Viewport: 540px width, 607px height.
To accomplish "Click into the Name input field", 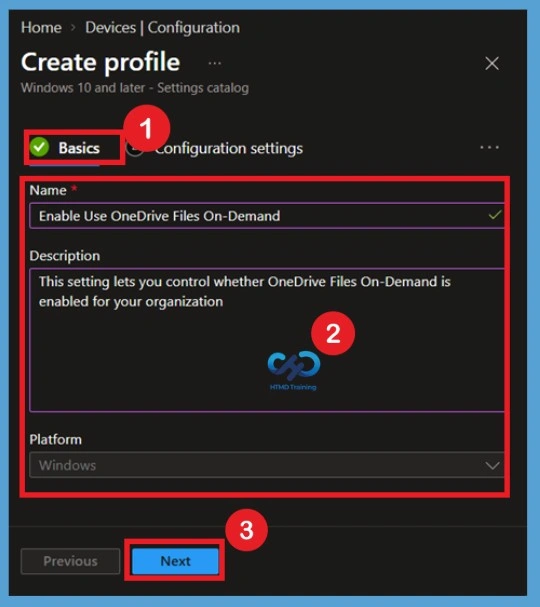I will tap(267, 216).
